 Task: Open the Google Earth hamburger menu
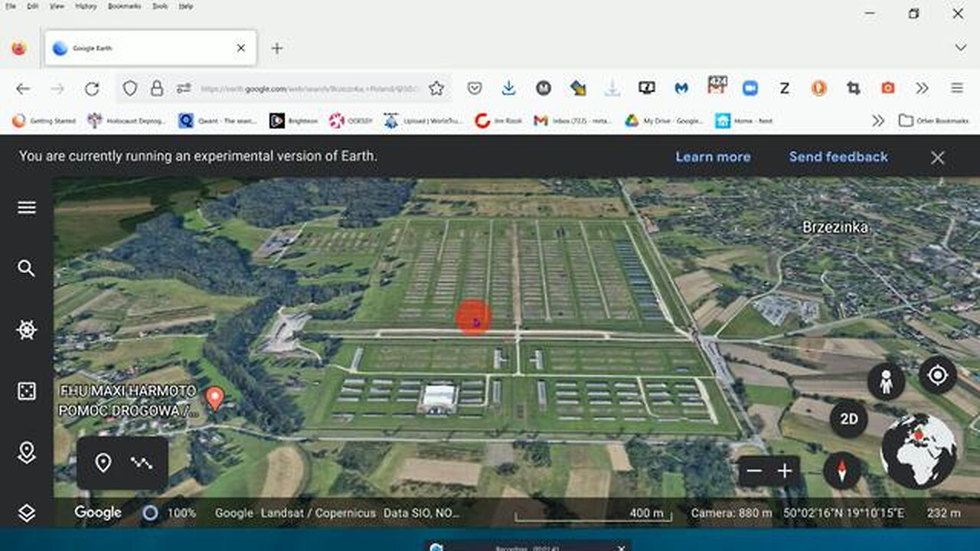click(27, 208)
